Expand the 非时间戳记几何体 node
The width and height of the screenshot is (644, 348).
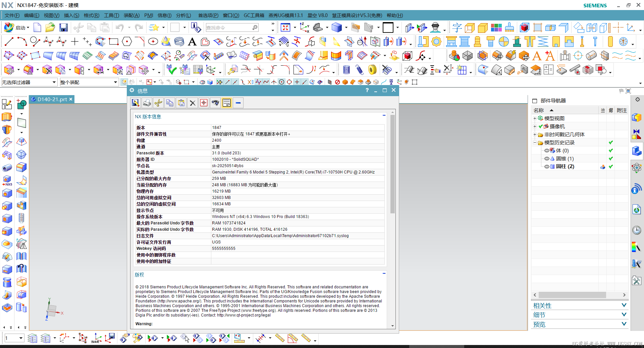[x=535, y=134]
